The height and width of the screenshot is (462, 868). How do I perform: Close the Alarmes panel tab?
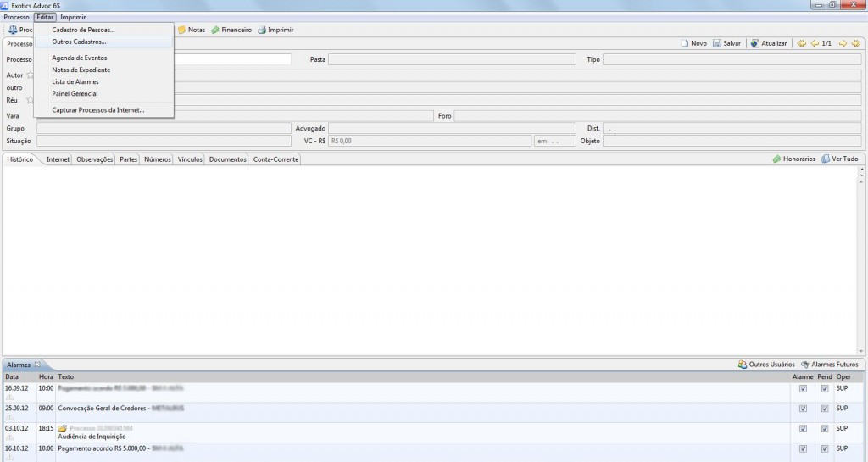click(x=37, y=365)
